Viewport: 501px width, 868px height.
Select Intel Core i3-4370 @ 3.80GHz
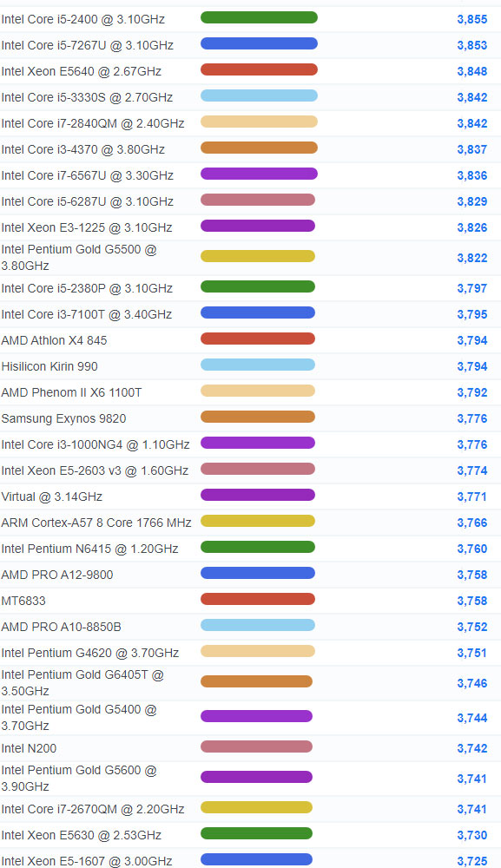coord(83,149)
